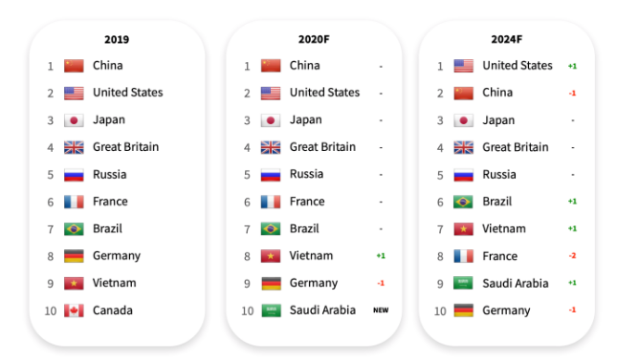
Task: Click the -1 indicator beside Germany in 2020F
Action: [381, 283]
